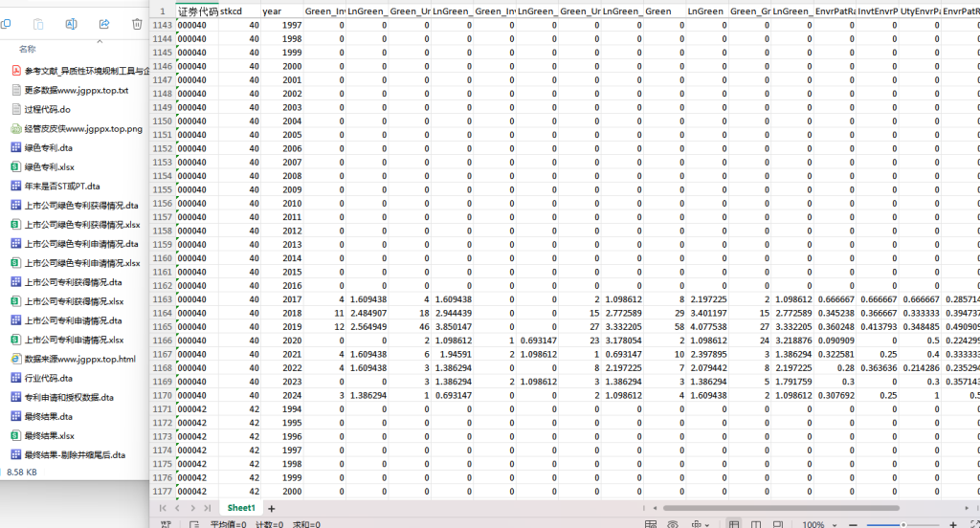The height and width of the screenshot is (528, 980).
Task: Select the Stata icon of 绿色专利.dta
Action: tap(16, 147)
